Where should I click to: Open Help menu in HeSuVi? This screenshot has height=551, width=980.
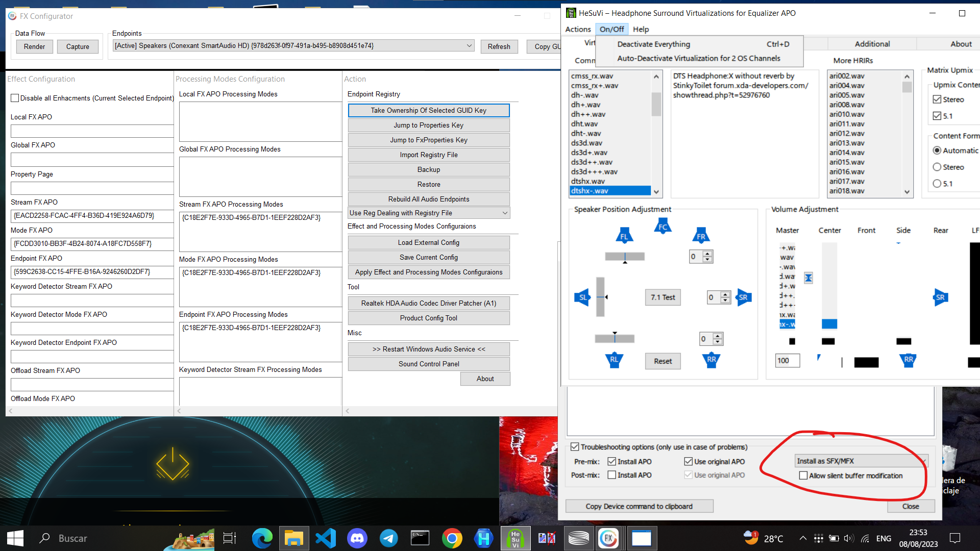(641, 29)
